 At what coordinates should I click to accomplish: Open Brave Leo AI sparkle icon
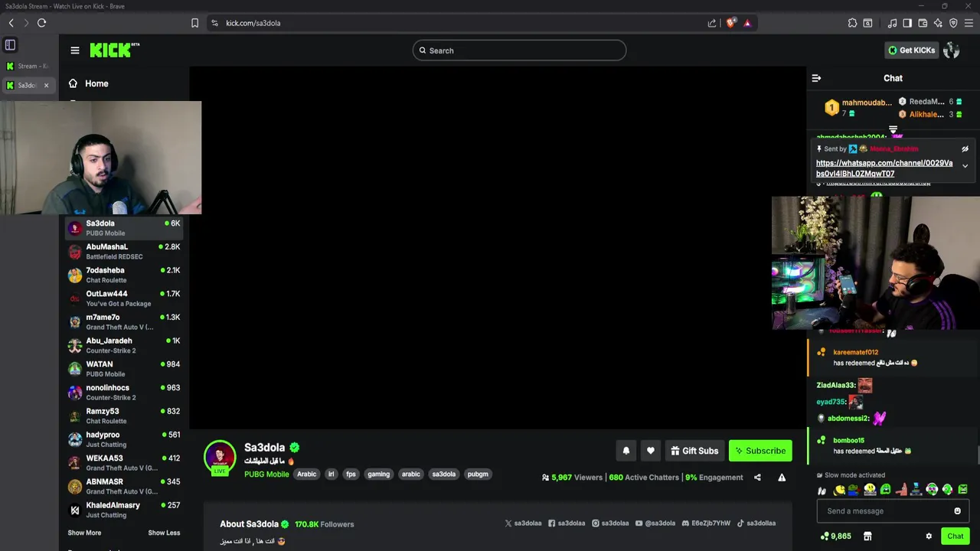tap(938, 23)
